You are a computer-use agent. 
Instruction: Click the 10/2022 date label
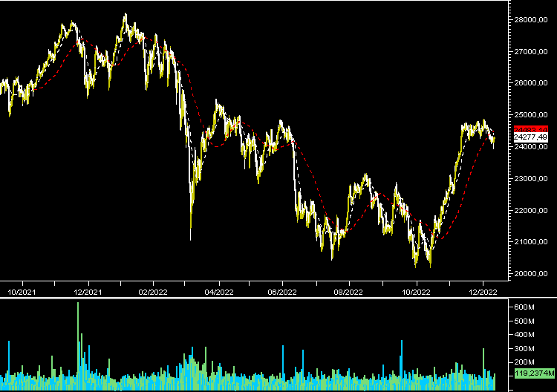click(x=416, y=293)
